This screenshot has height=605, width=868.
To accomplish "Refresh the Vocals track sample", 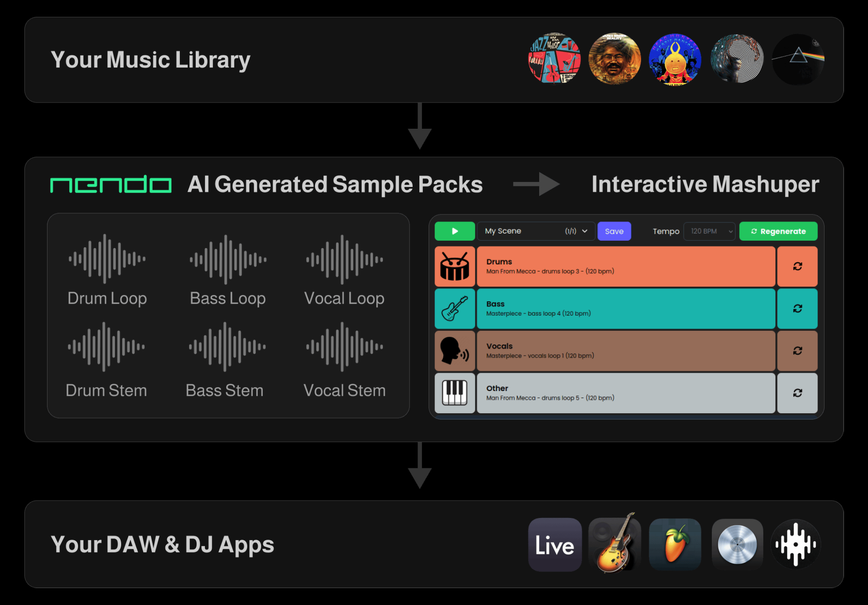I will (797, 351).
